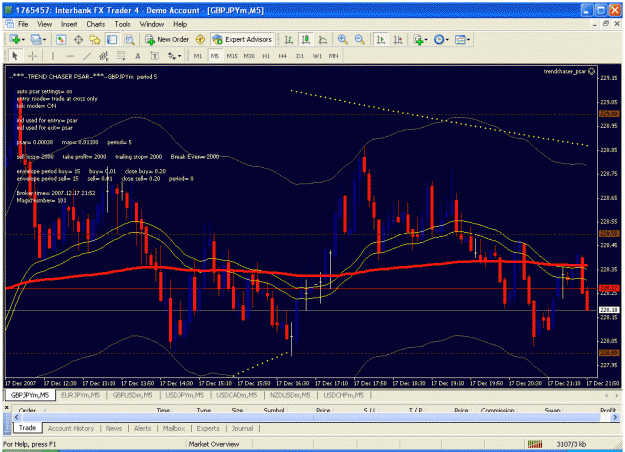Open the Account History terminal tab
Image resolution: width=625 pixels, height=452 pixels.
pos(71,428)
